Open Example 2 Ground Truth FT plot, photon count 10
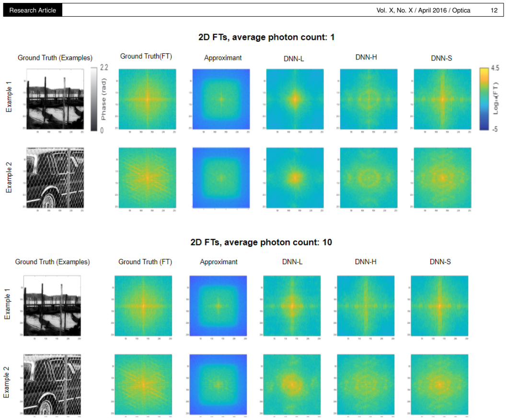 pos(143,385)
